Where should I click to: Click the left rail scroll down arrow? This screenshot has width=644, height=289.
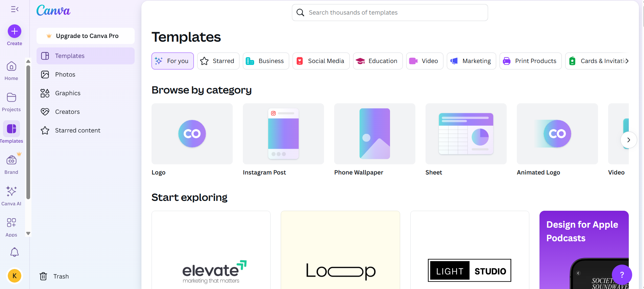coord(28,233)
